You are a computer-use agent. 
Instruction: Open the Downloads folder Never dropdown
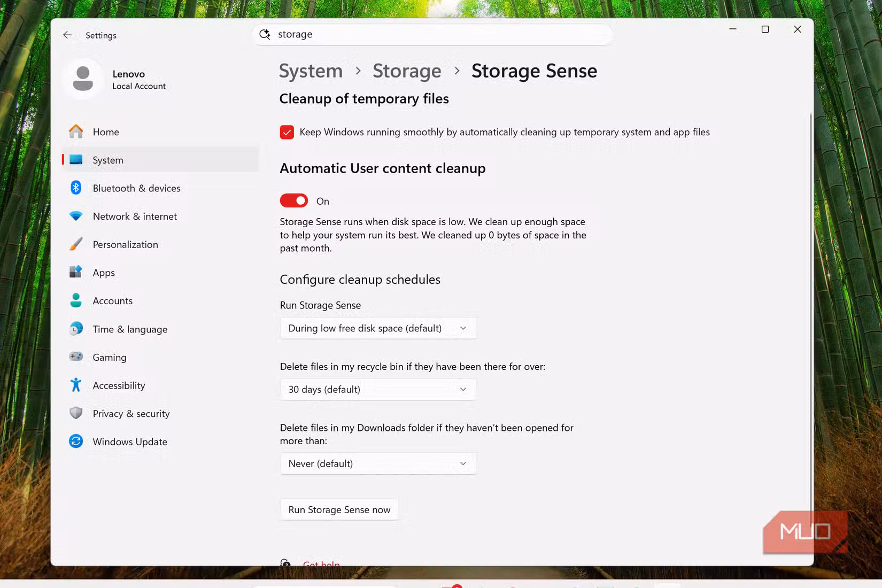click(x=378, y=463)
